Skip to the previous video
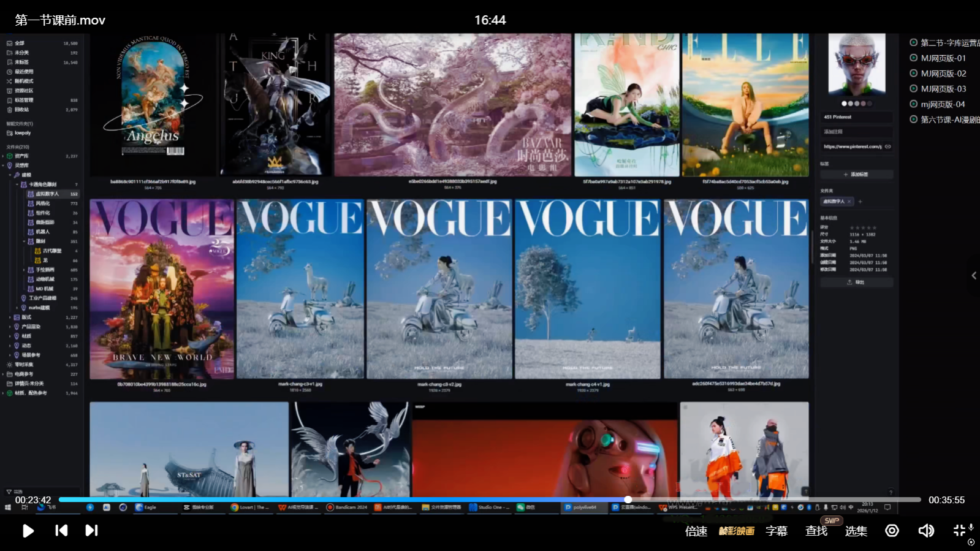 click(x=61, y=531)
